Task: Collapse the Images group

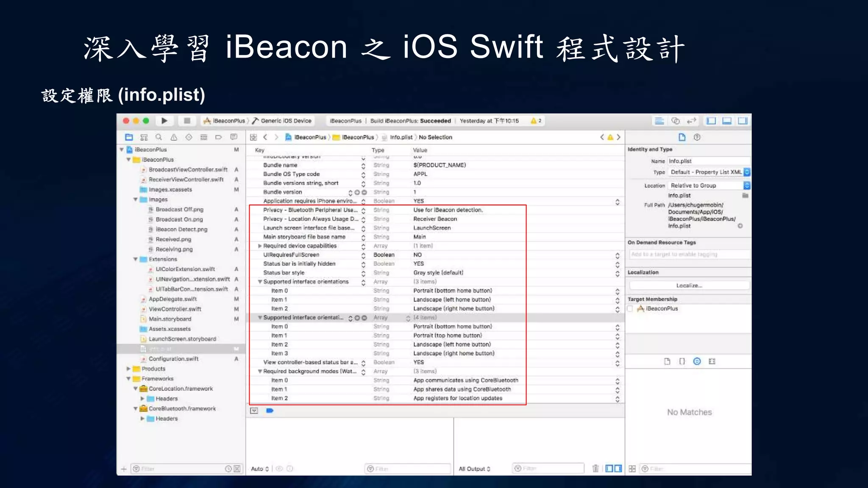Action: tap(136, 200)
